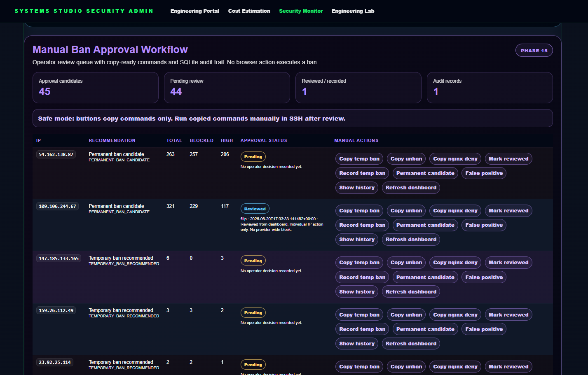The width and height of the screenshot is (588, 375).
Task: Click the IP address 23.92.25.114
Action: click(54, 363)
